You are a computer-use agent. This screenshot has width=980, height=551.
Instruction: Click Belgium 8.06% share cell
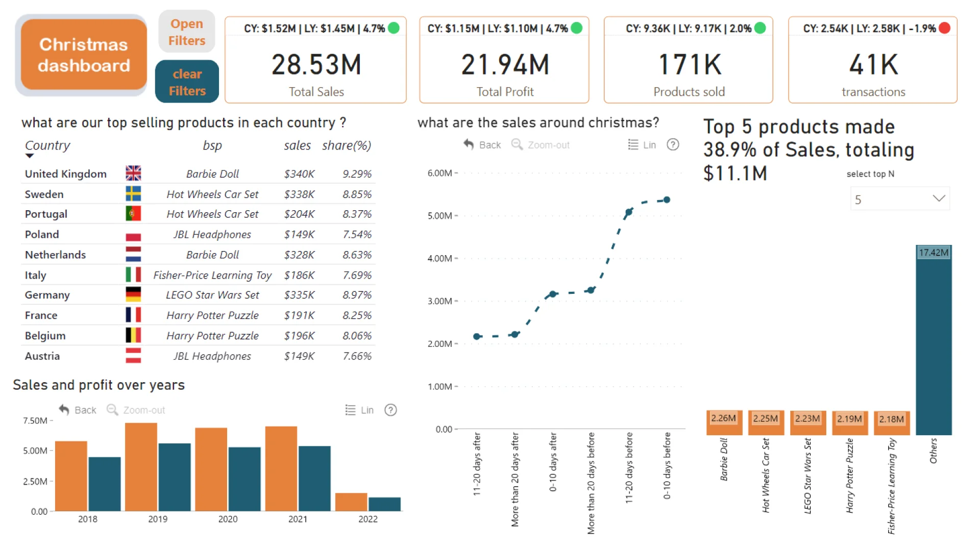pyautogui.click(x=357, y=336)
